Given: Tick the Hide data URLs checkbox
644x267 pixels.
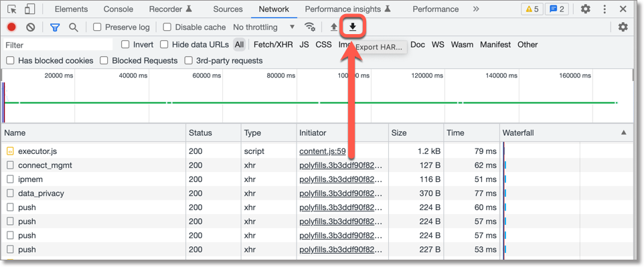Looking at the screenshot, I should (164, 44).
